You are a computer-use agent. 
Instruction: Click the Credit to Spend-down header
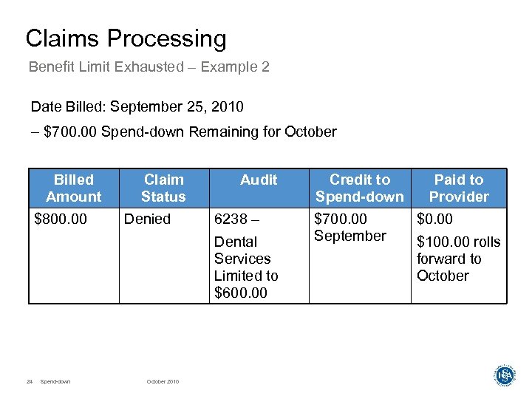pyautogui.click(x=360, y=188)
